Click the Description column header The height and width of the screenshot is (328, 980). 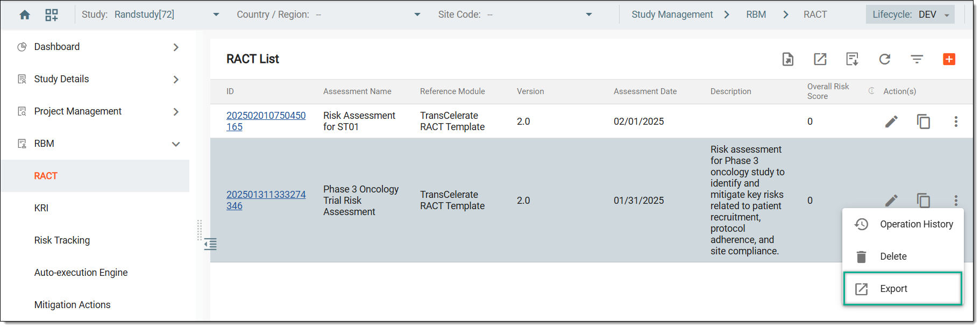tap(730, 91)
